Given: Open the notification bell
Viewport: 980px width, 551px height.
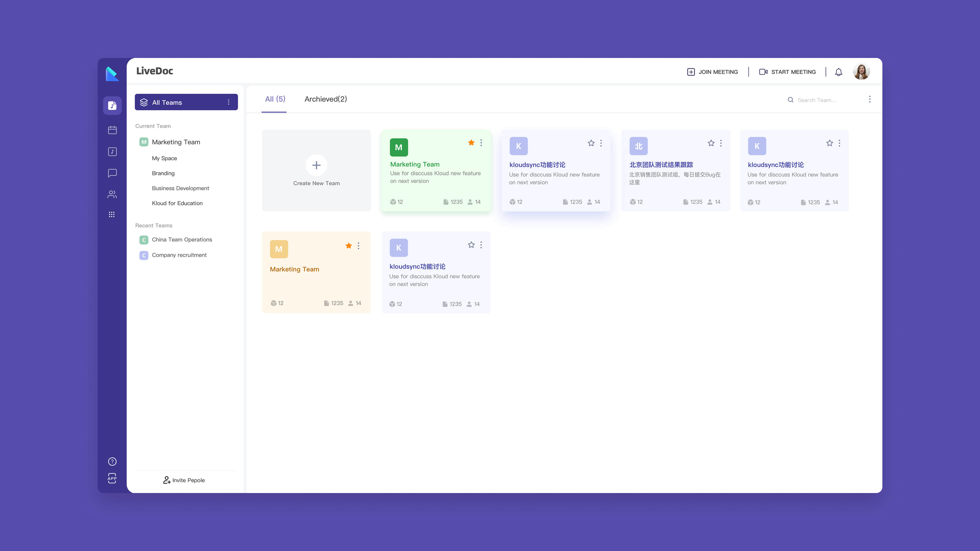Looking at the screenshot, I should (838, 72).
